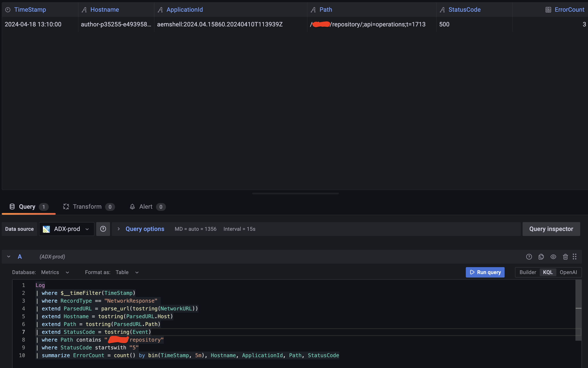This screenshot has height=368, width=588.
Task: Switch to the Transform tab
Action: (87, 207)
